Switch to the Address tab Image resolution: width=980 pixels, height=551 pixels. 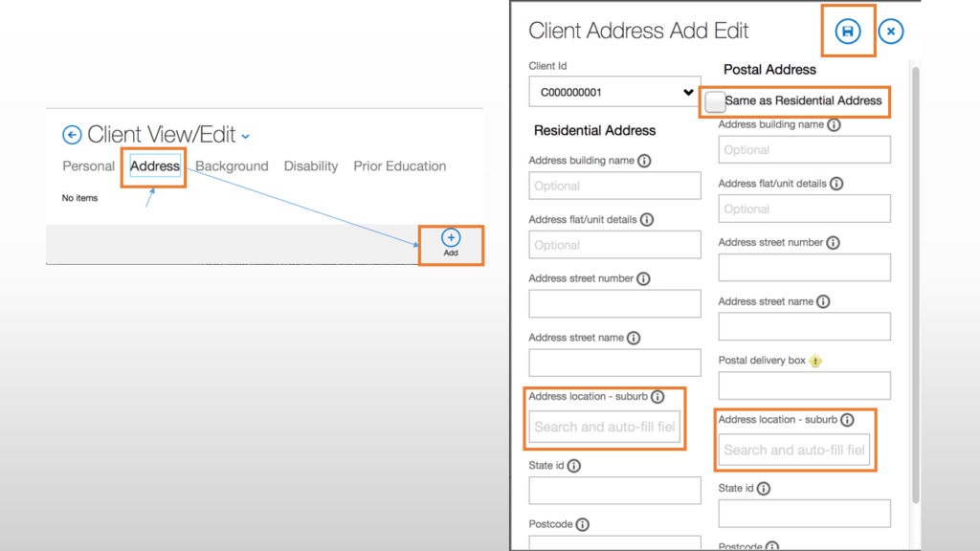[x=155, y=166]
